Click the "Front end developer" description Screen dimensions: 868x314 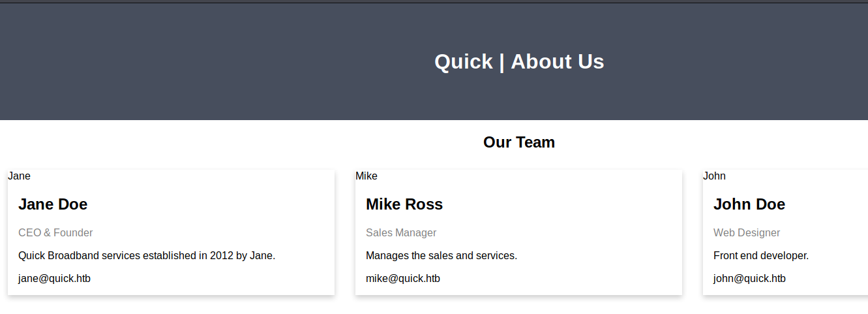click(761, 256)
